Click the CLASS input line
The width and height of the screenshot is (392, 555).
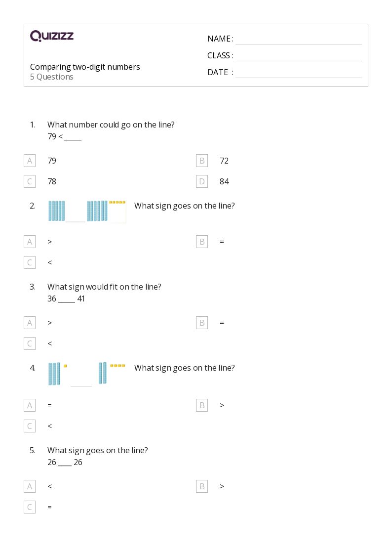298,56
